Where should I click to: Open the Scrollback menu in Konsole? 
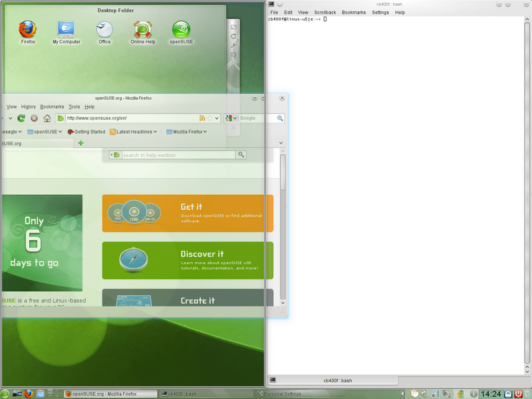pos(325,12)
